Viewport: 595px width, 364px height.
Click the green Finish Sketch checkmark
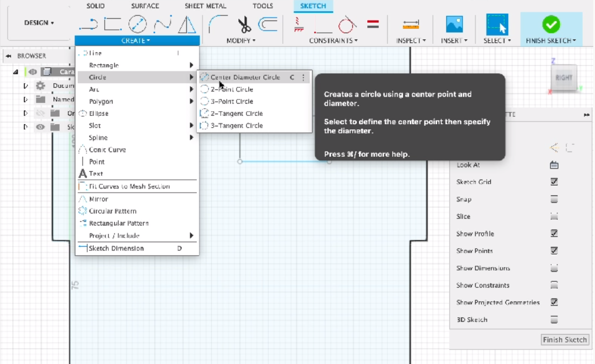(x=551, y=25)
